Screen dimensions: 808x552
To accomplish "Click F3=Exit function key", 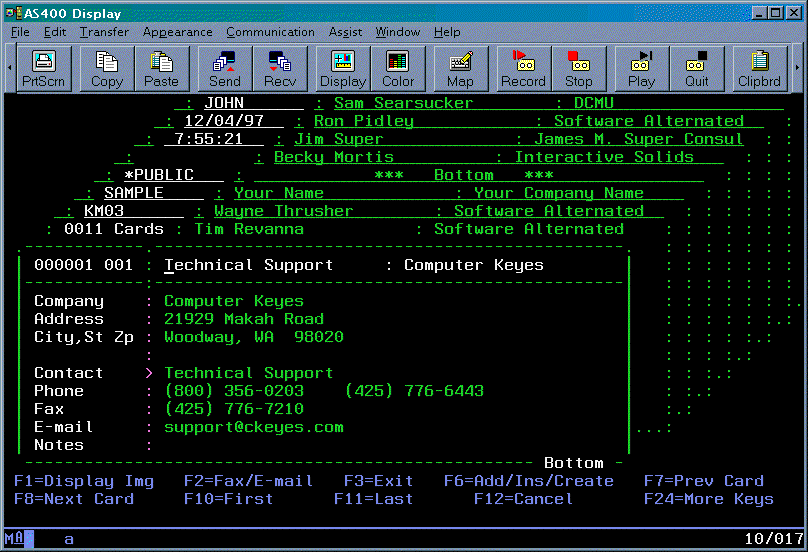I will click(379, 481).
